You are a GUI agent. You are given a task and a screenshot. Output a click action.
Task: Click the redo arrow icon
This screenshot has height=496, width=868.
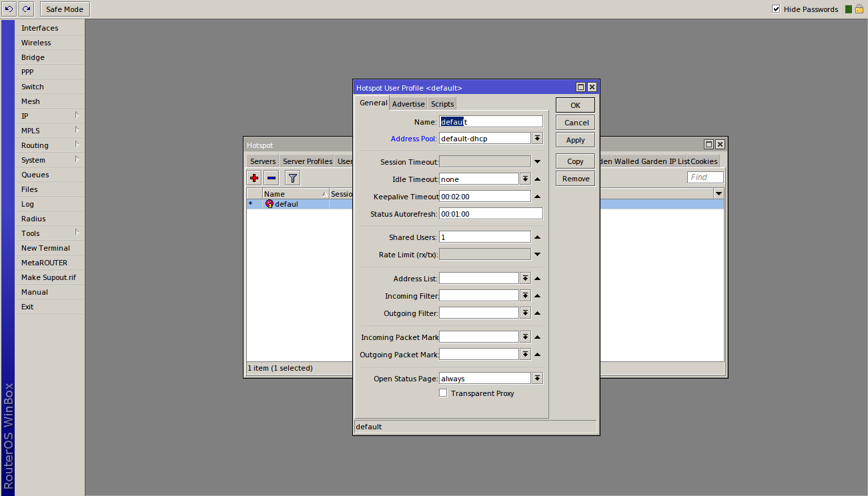(26, 9)
